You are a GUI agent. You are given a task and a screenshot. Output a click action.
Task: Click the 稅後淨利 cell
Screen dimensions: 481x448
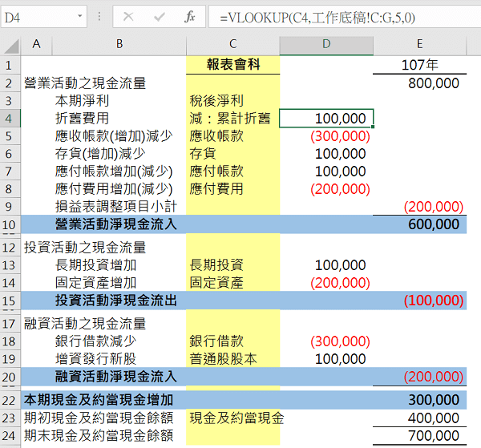click(x=232, y=100)
